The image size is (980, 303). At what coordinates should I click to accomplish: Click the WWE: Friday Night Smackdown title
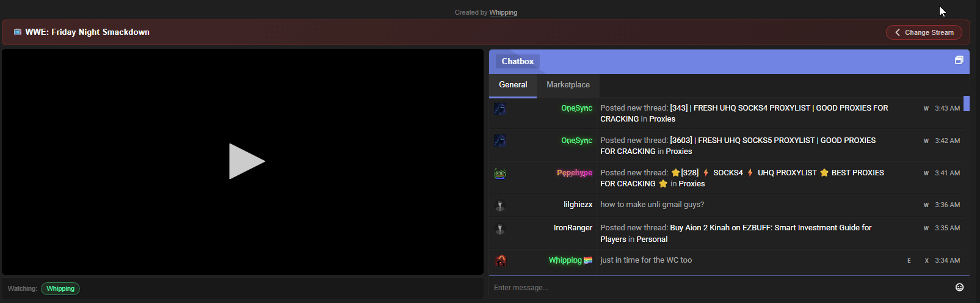click(x=87, y=32)
